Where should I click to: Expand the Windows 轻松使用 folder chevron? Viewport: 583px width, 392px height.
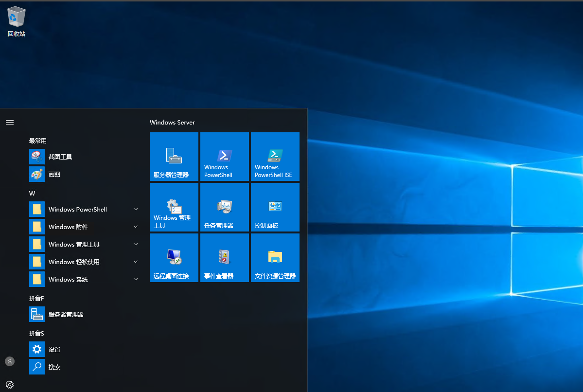pos(136,262)
